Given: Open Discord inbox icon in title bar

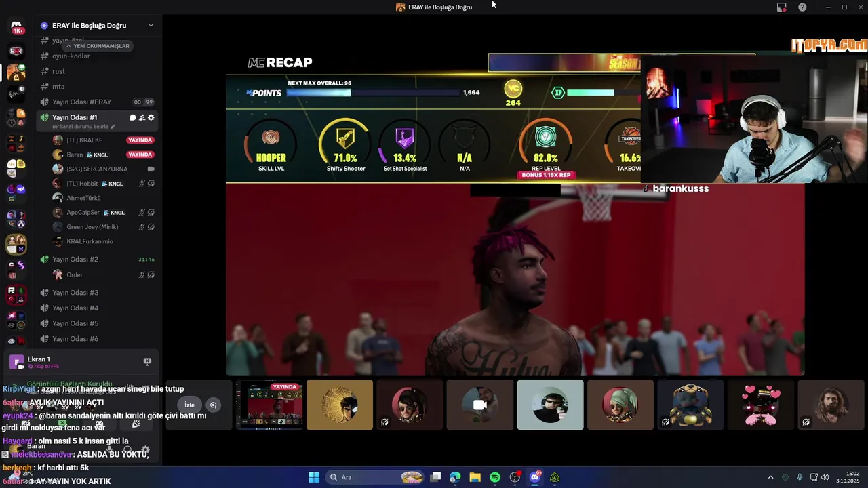Looking at the screenshot, I should coord(782,7).
